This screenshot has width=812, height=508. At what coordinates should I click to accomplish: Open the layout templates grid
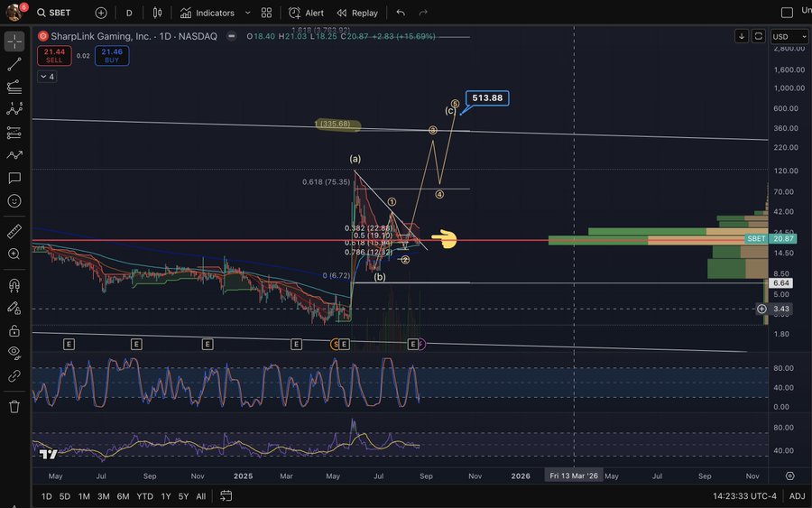coord(266,13)
